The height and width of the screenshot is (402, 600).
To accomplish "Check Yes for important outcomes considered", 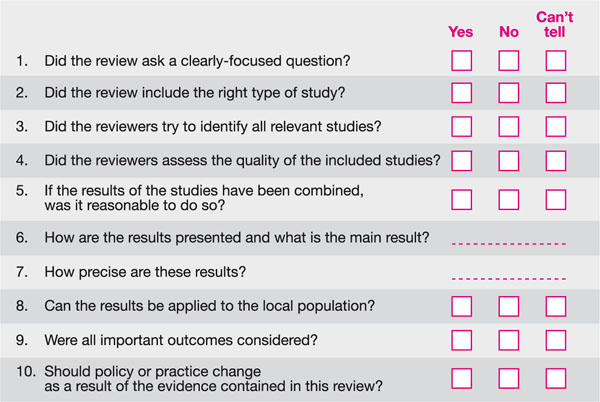I will click(x=461, y=338).
